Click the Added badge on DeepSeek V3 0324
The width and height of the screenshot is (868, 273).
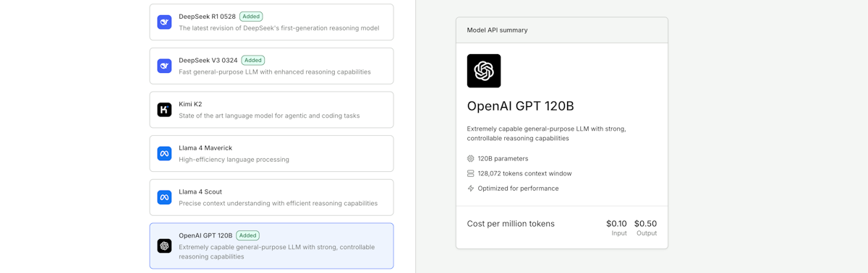[253, 60]
